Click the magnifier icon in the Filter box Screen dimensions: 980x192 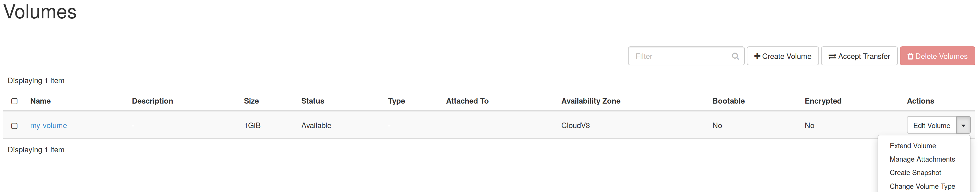coord(735,56)
